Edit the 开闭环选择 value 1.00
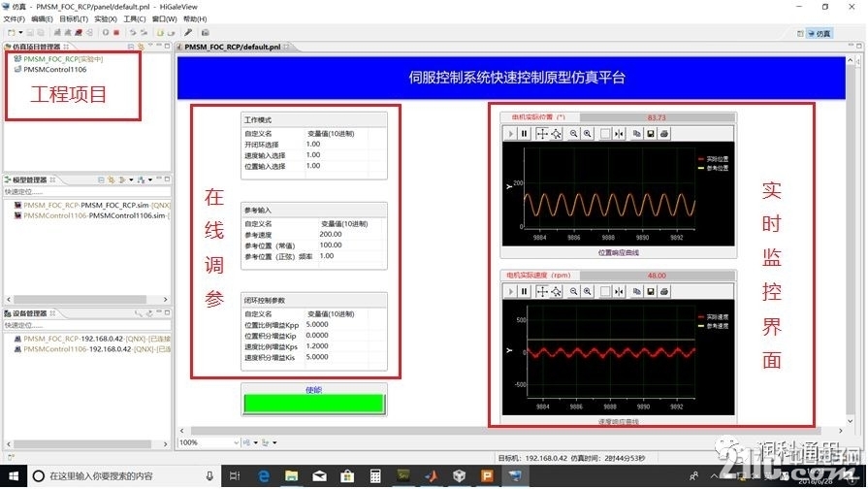Screen dimensions: 868x489 313,144
